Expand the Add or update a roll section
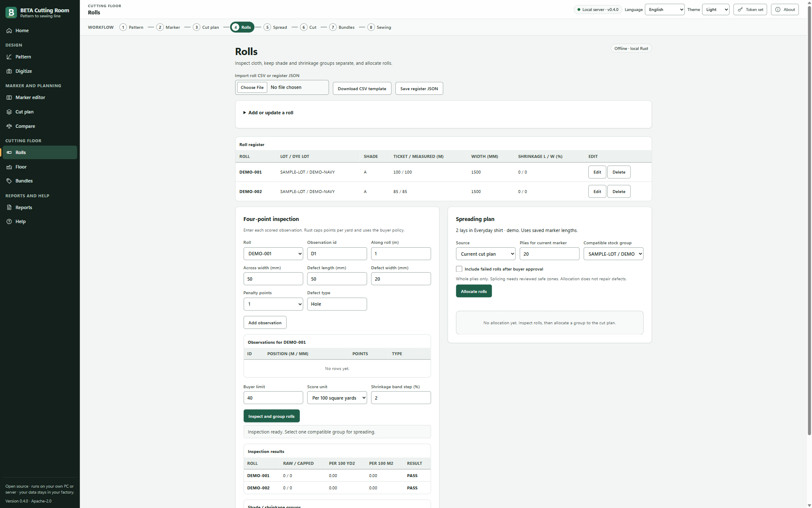Screen dimensions: 812x508 [269, 113]
